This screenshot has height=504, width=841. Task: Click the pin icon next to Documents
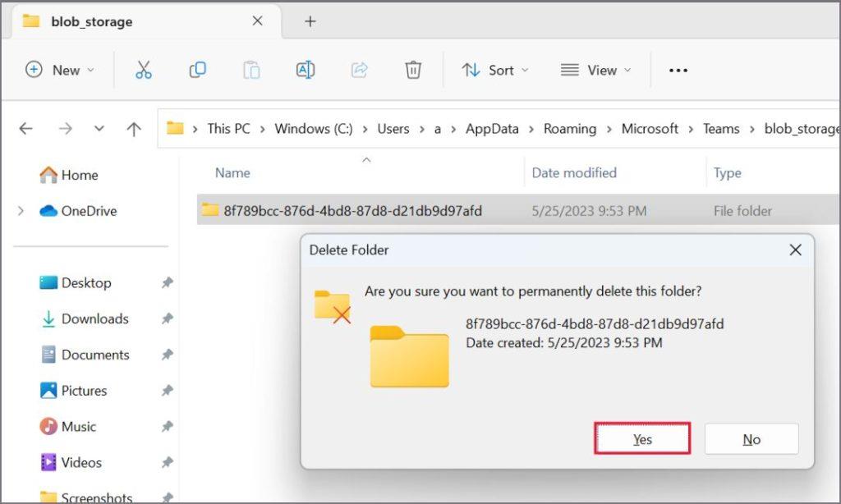168,355
